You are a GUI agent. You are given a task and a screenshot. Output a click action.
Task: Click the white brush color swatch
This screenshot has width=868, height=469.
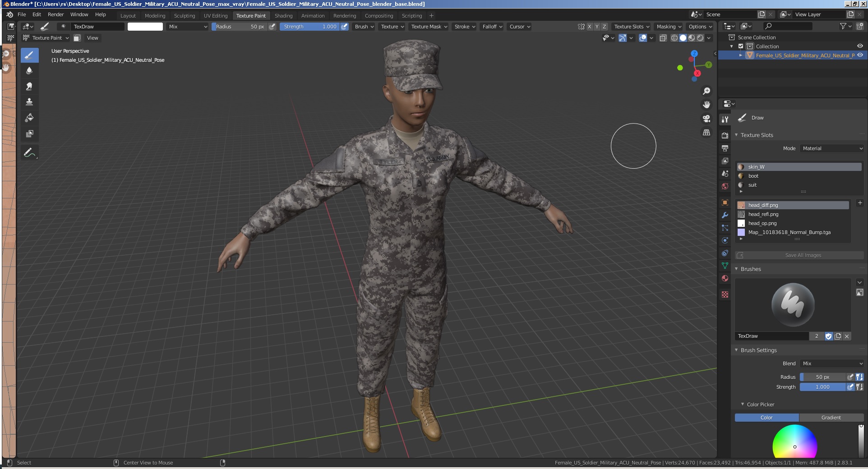click(145, 27)
